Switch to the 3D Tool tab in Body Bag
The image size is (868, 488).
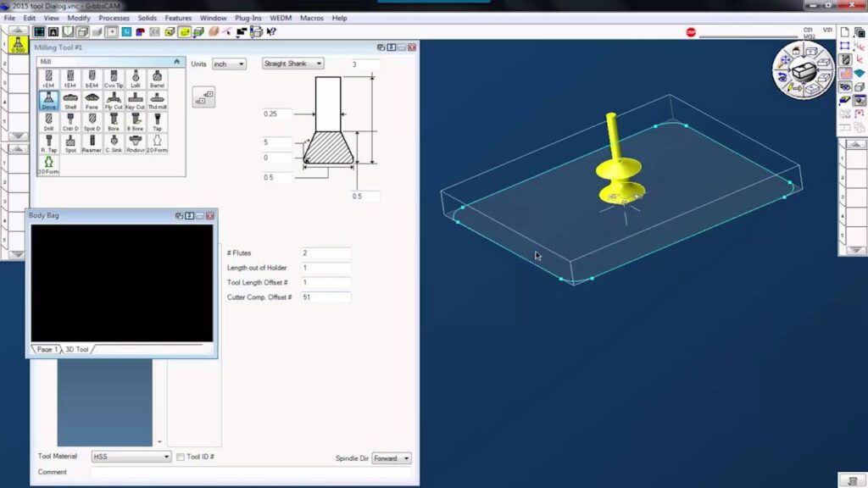[77, 350]
